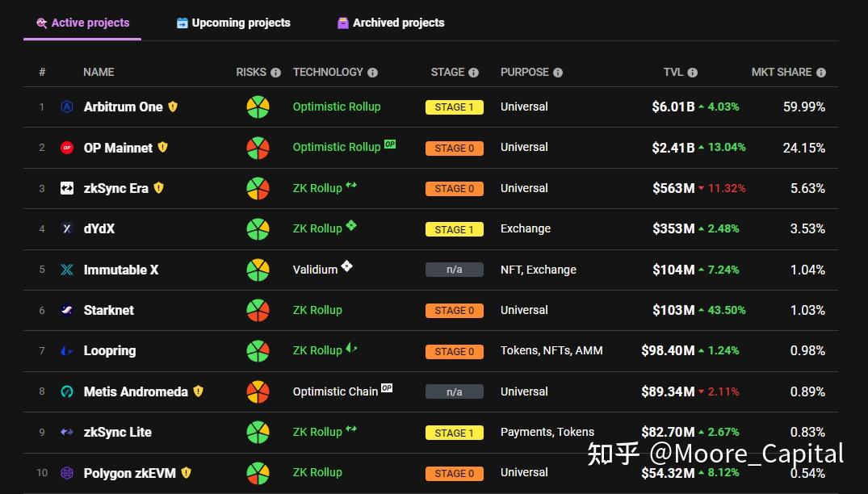Click the PURPOSE column info icon
The width and height of the screenshot is (868, 494).
(558, 73)
